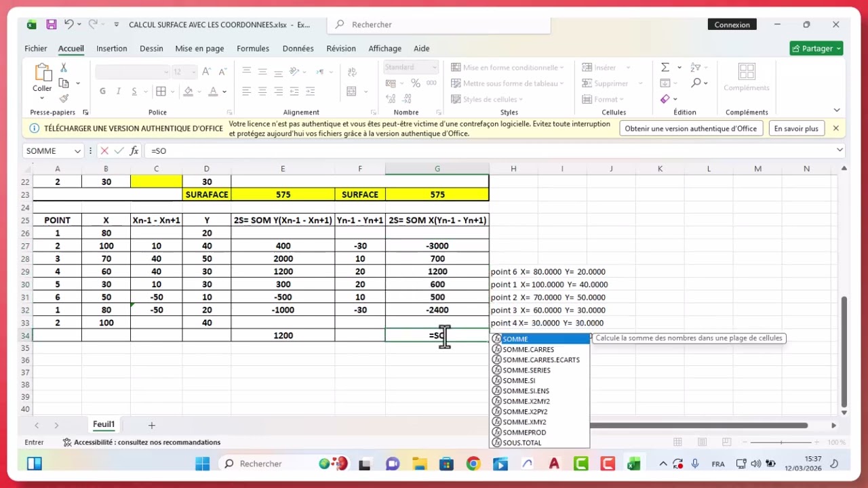Cancel the formula entry with X

(x=104, y=150)
